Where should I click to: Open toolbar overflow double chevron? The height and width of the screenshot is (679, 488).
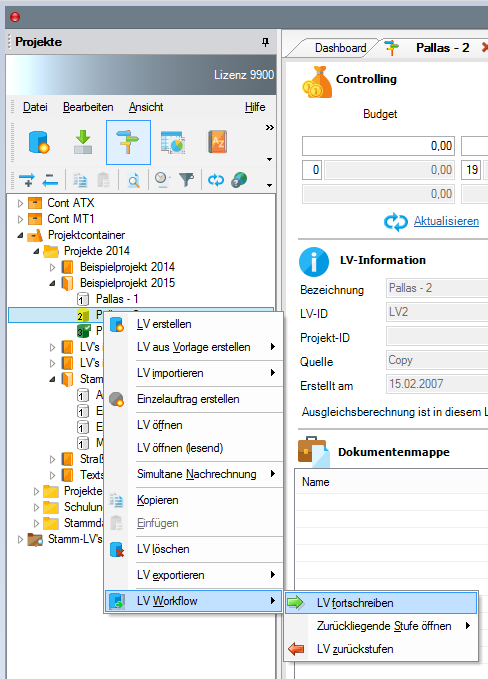pos(269,127)
